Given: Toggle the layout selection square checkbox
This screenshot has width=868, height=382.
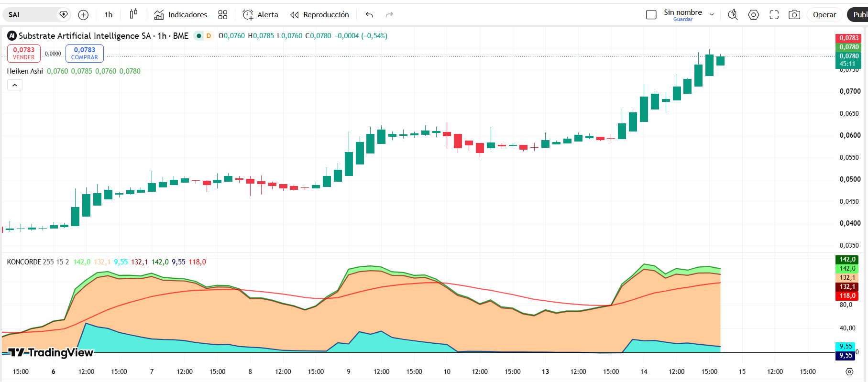Looking at the screenshot, I should tap(651, 15).
